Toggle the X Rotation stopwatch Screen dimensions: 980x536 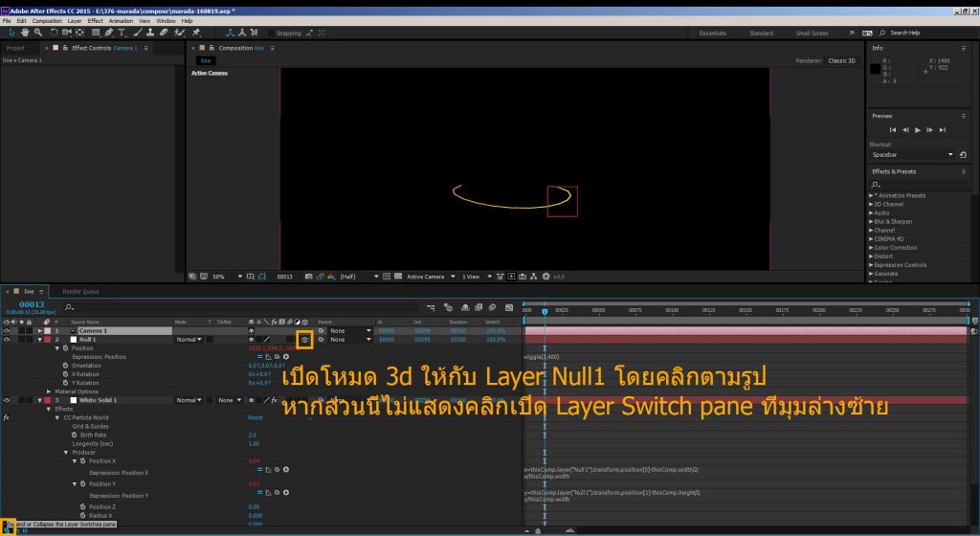click(65, 374)
